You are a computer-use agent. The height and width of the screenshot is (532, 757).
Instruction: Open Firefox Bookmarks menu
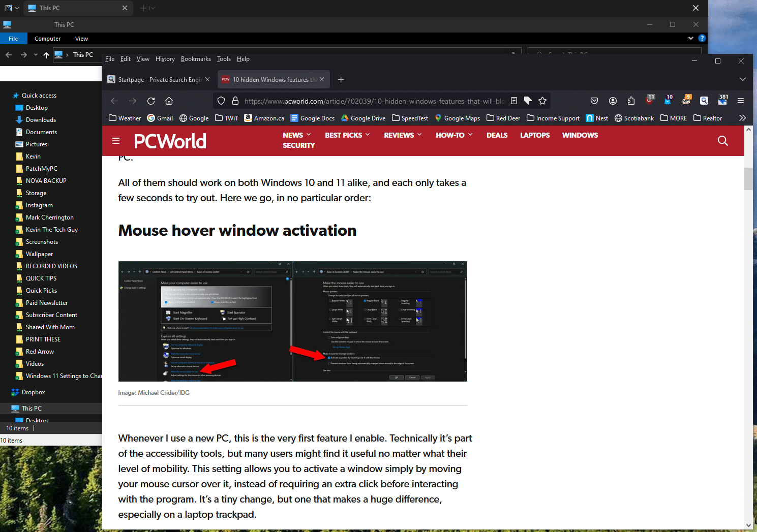pos(196,59)
